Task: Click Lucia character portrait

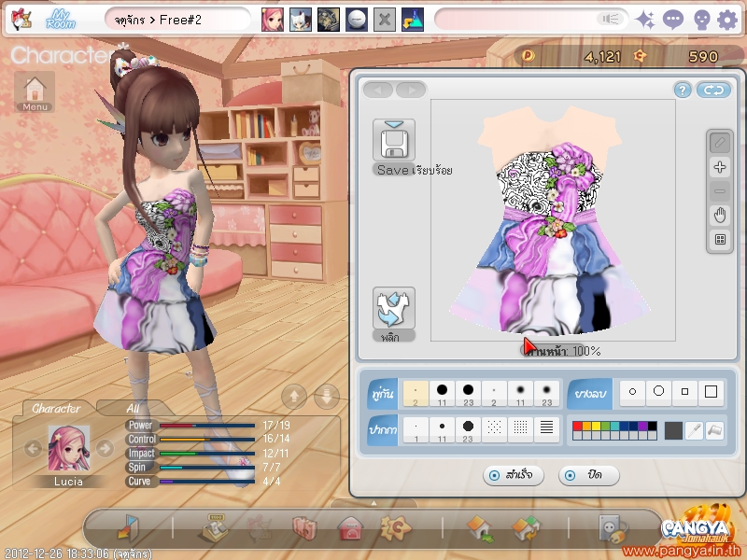Action: coord(68,449)
